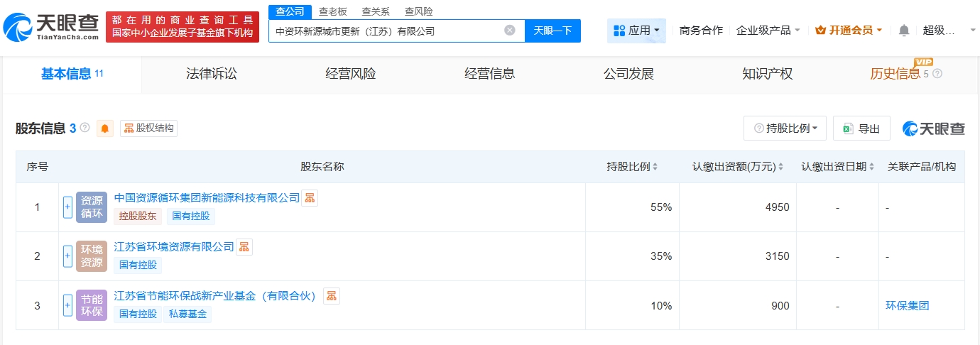The height and width of the screenshot is (345, 980).
Task: Open the 应用 dropdown menu
Action: [x=636, y=31]
